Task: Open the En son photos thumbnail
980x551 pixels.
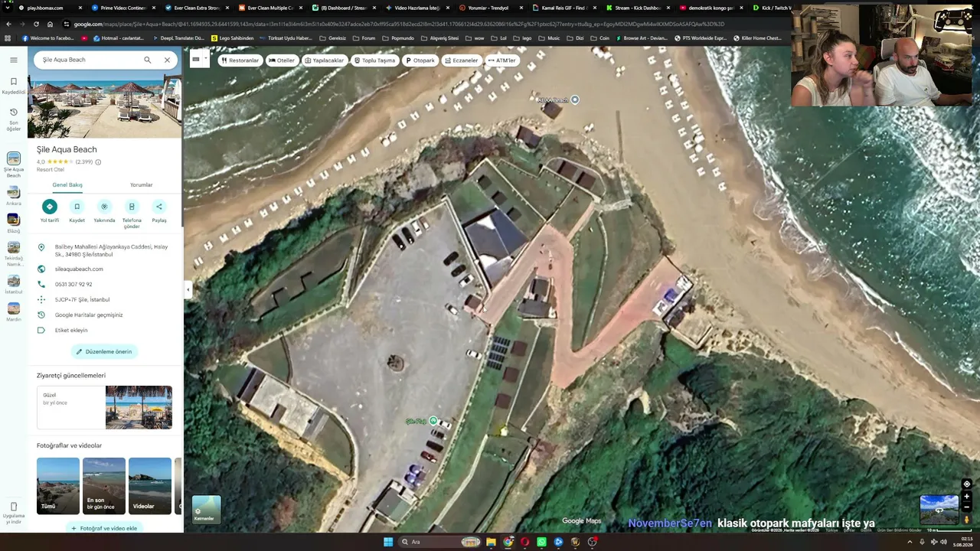Action: pos(104,486)
